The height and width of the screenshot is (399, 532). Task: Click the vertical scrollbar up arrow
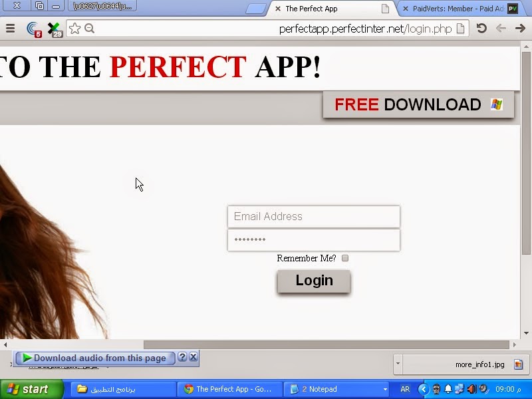pos(526,47)
